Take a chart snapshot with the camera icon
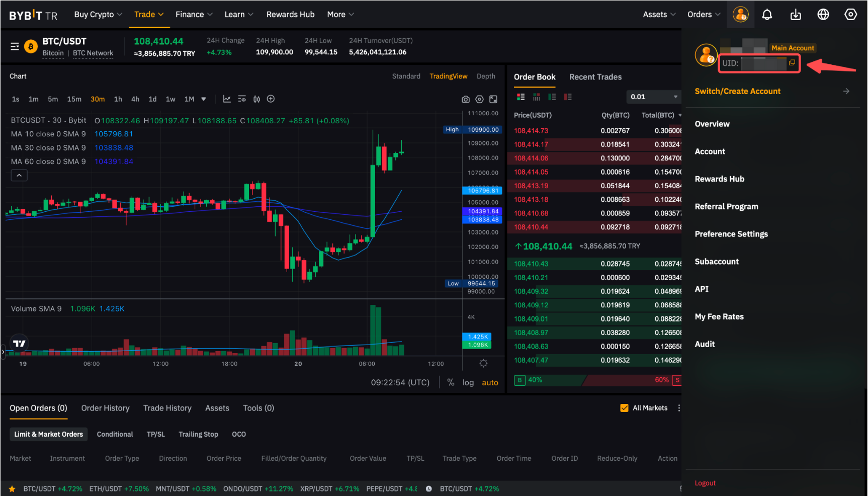 pos(465,100)
